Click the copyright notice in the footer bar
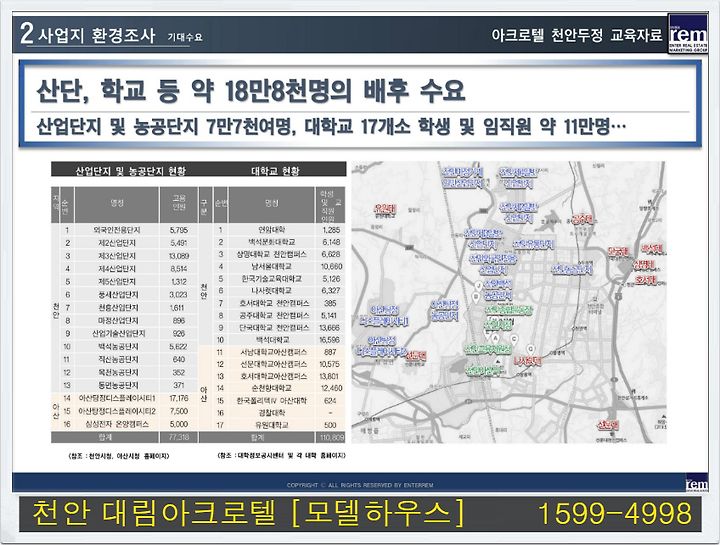Screen dimensions: 720x545 (x=360, y=485)
